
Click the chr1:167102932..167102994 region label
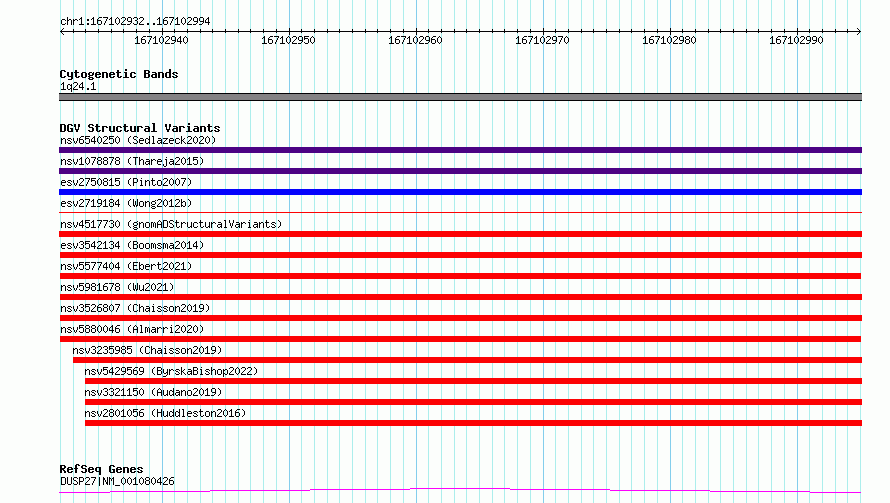[x=135, y=21]
